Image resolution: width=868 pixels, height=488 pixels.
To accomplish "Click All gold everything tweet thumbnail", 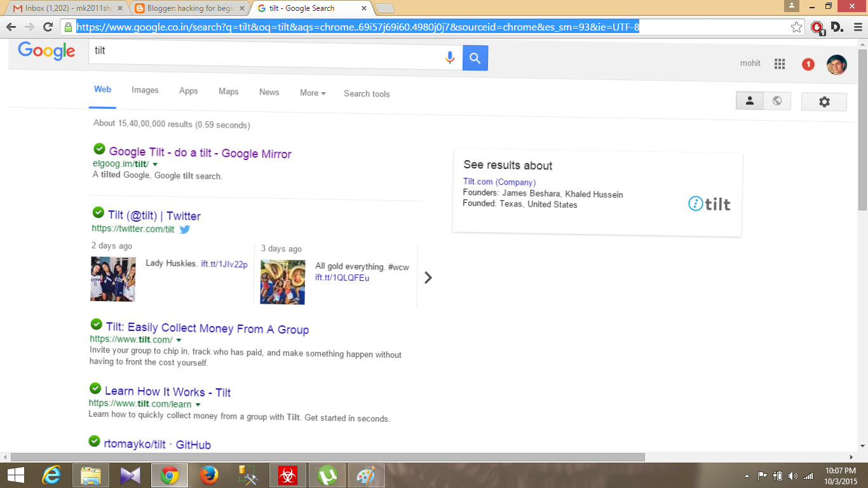I will click(x=283, y=281).
